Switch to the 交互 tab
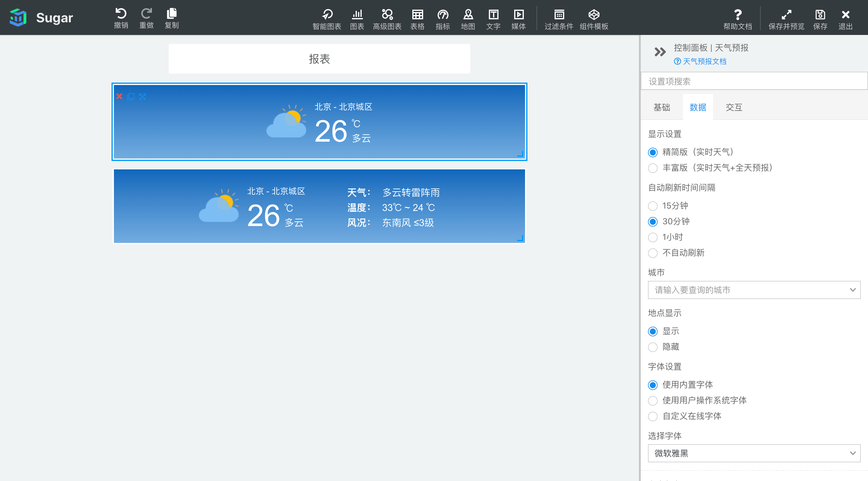Viewport: 868px width, 481px height. (734, 108)
